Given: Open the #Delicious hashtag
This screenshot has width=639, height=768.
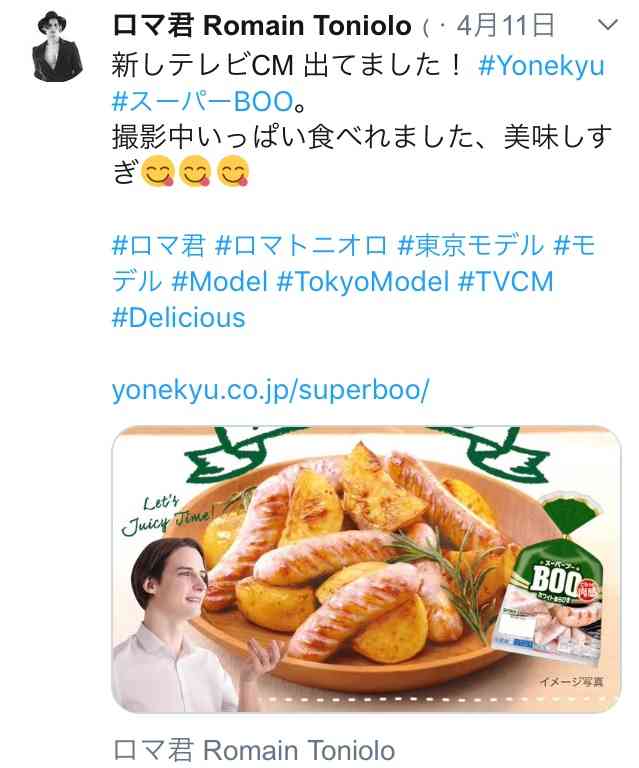Looking at the screenshot, I should 179,317.
